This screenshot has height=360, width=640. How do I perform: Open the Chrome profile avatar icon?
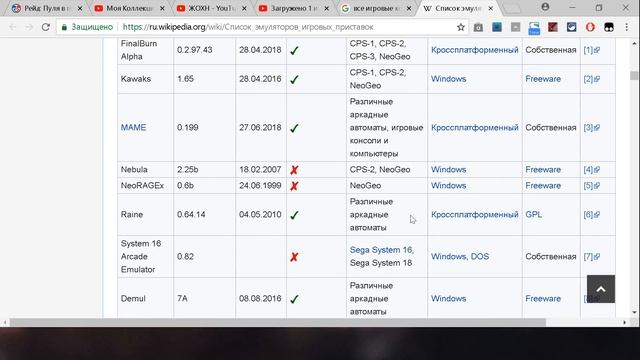(545, 7)
